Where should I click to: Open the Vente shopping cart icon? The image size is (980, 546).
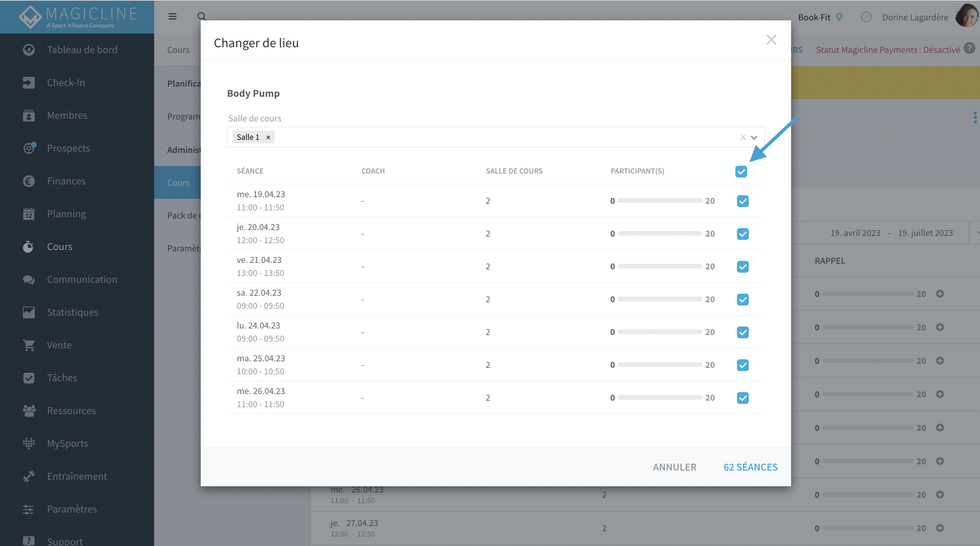click(29, 345)
